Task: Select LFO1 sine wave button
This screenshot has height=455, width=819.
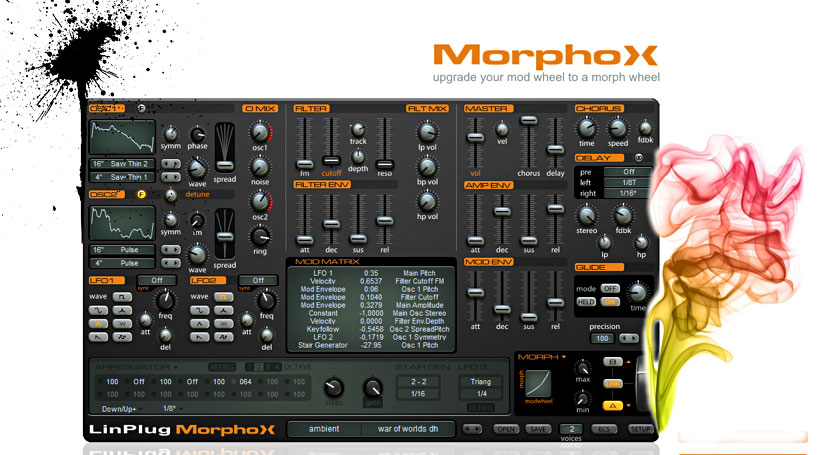Action: tap(98, 310)
